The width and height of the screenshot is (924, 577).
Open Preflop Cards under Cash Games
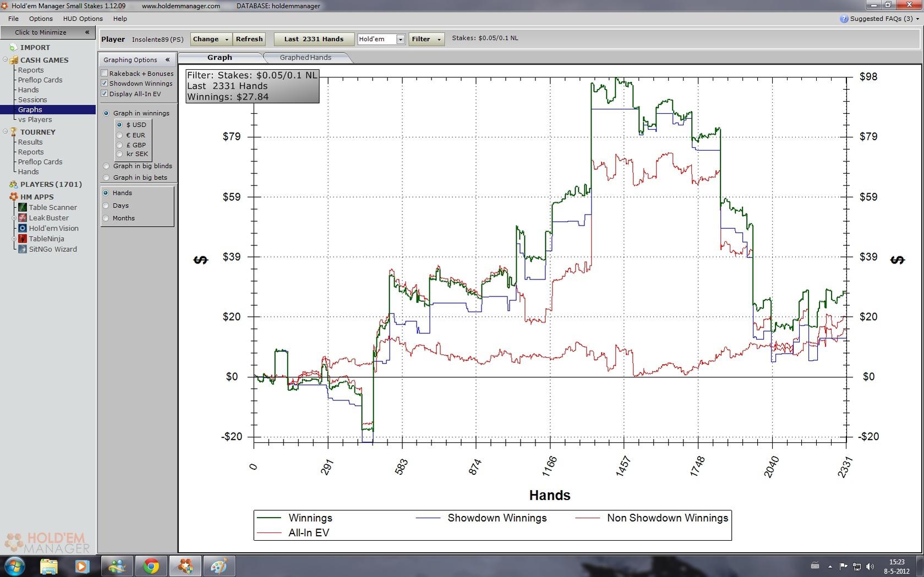[40, 80]
